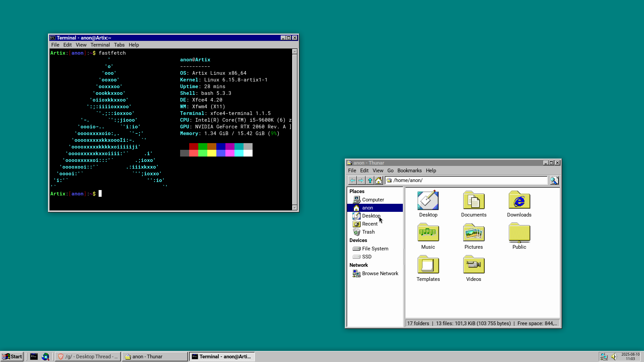This screenshot has height=362, width=644.
Task: Go back in Thunar toolbar
Action: tap(353, 181)
